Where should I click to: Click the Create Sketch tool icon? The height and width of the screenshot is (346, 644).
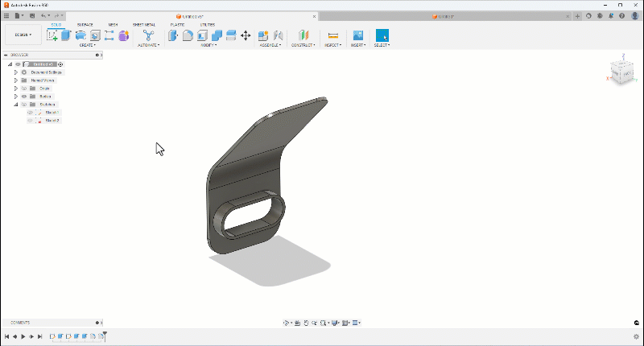tap(53, 35)
